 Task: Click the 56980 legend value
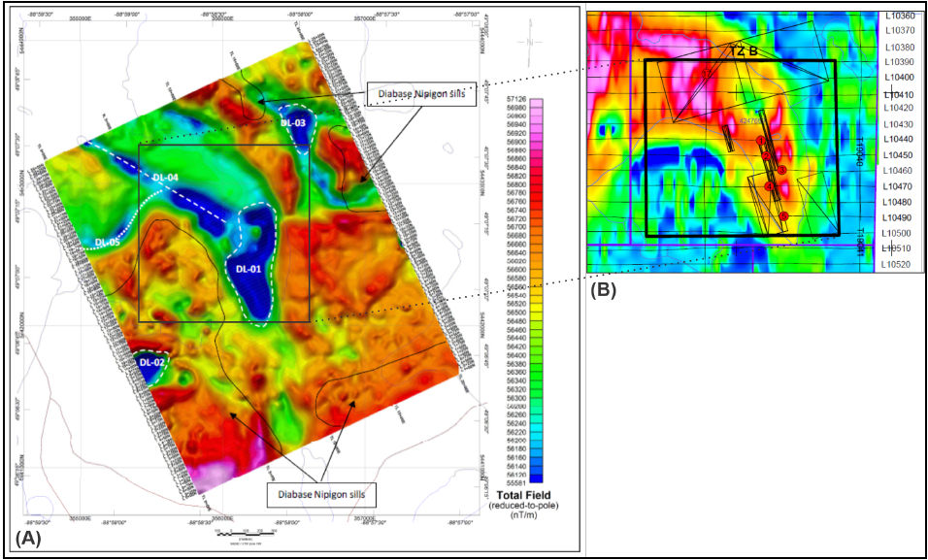514,109
